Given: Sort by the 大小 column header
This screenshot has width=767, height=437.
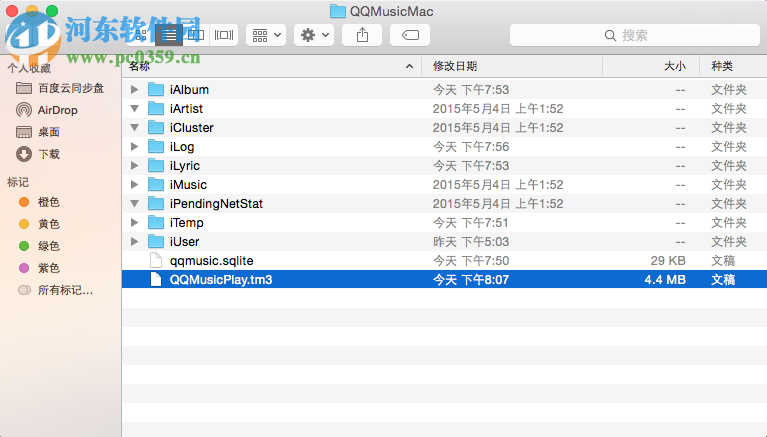Looking at the screenshot, I should click(651, 66).
